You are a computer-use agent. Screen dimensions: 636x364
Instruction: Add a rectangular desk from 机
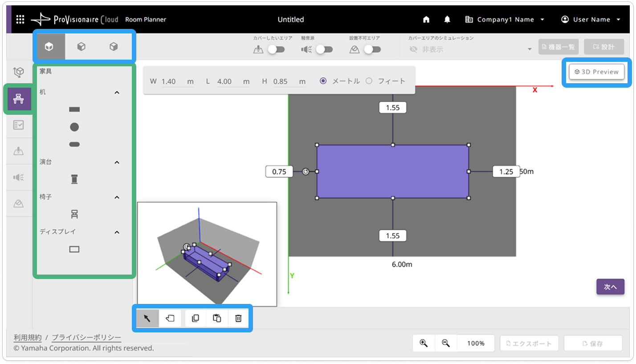(74, 109)
